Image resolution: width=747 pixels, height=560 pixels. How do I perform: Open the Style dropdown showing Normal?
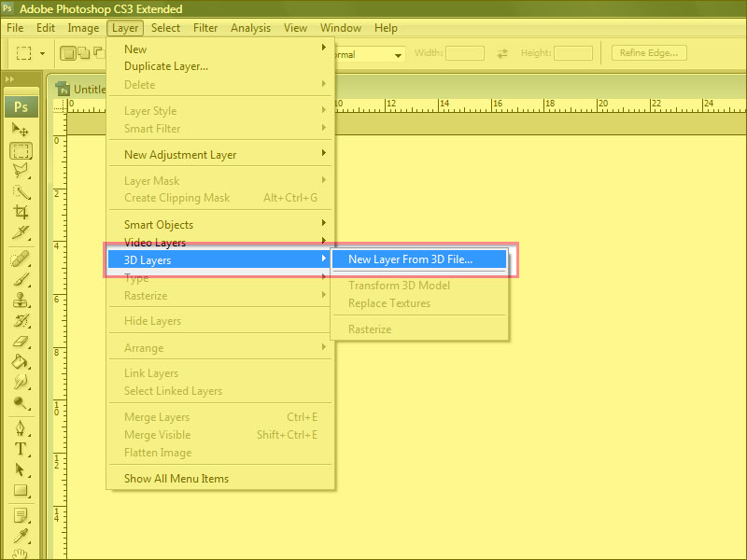[x=373, y=54]
